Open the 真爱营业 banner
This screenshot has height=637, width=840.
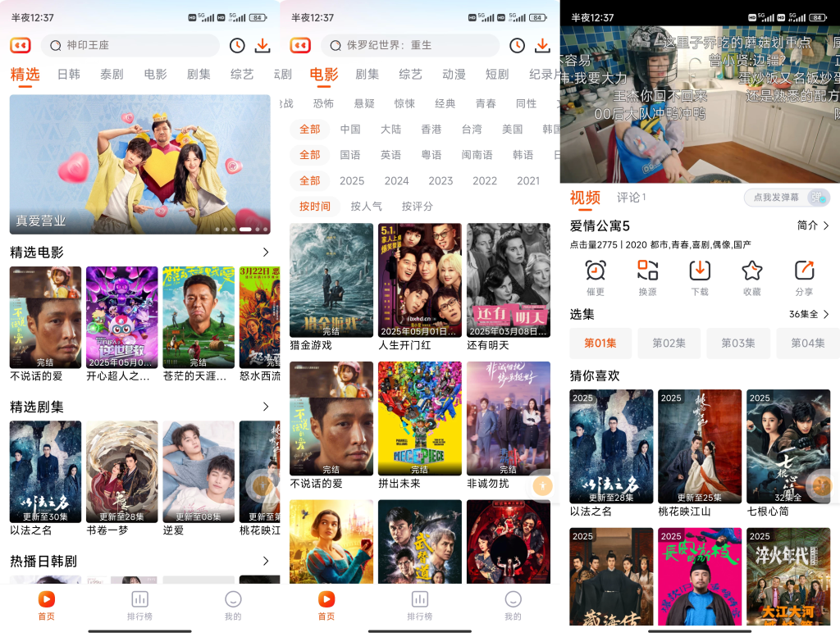click(x=139, y=164)
